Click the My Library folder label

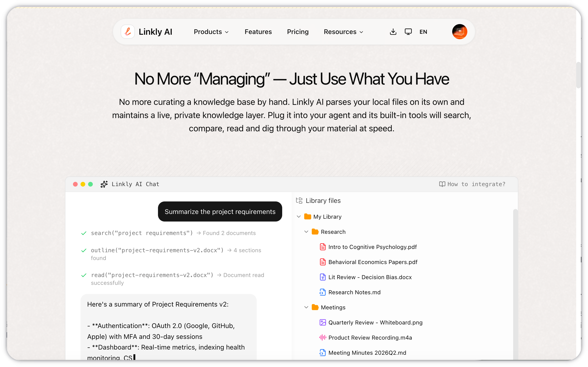327,217
